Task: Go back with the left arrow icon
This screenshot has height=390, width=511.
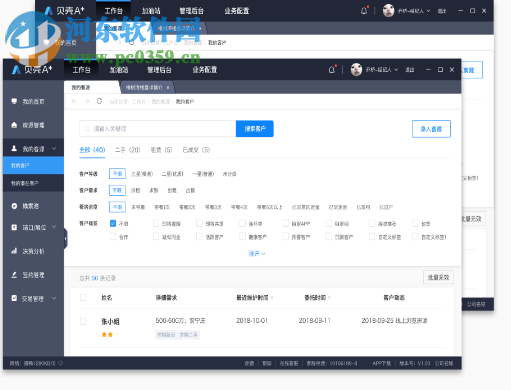Action: [74, 101]
